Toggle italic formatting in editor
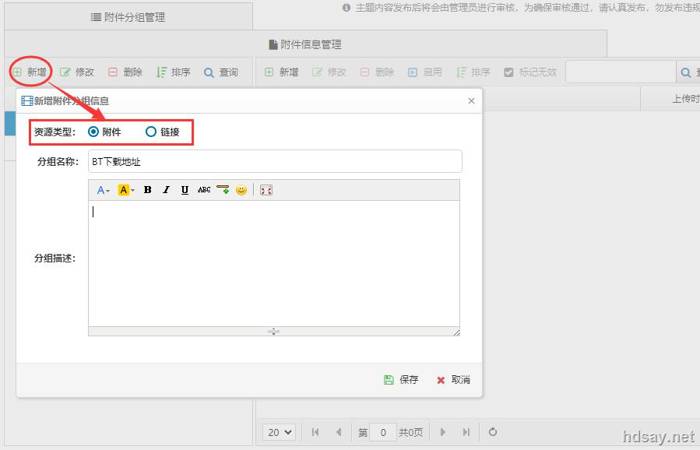The width and height of the screenshot is (700, 450). tap(166, 190)
